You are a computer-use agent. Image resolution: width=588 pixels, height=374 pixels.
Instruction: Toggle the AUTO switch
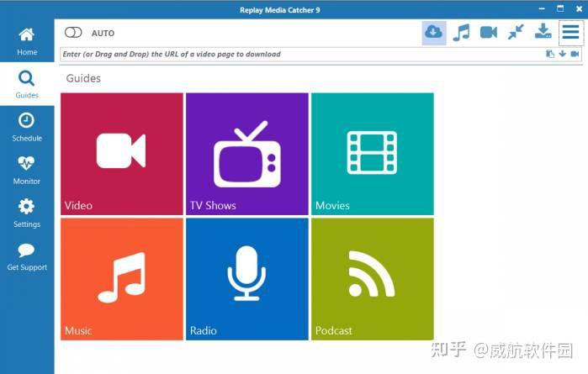(x=73, y=33)
